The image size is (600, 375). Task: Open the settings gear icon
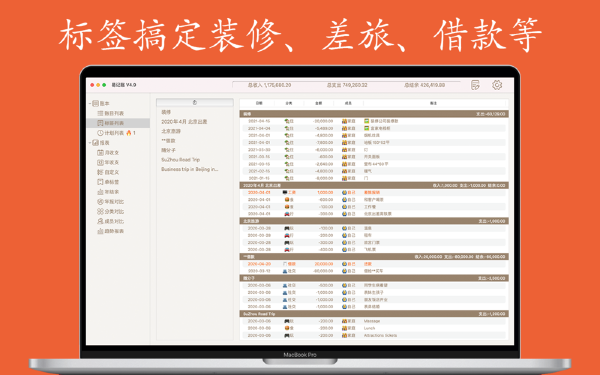click(x=497, y=85)
